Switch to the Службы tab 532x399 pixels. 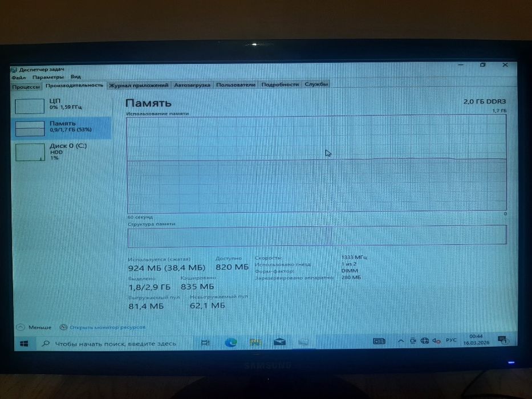click(316, 84)
